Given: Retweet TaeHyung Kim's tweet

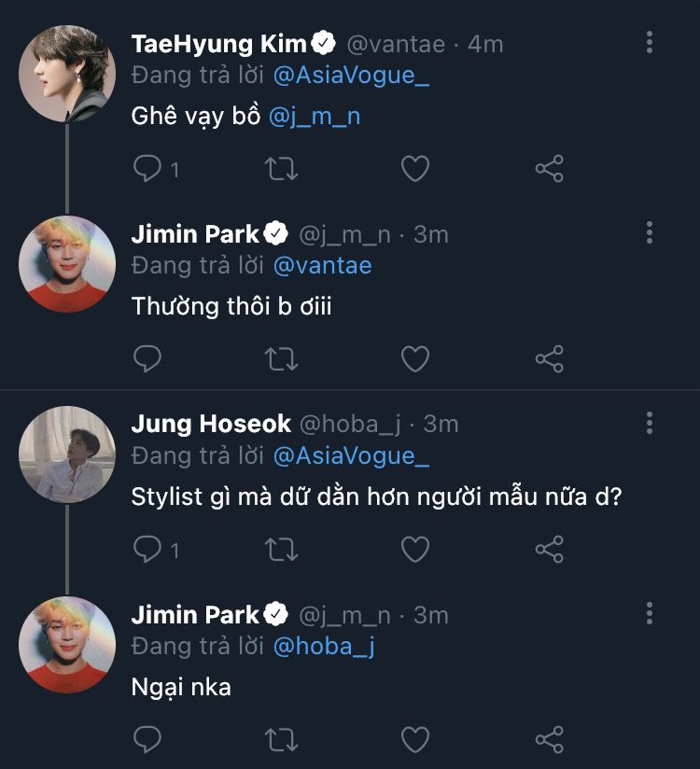Looking at the screenshot, I should [x=281, y=169].
